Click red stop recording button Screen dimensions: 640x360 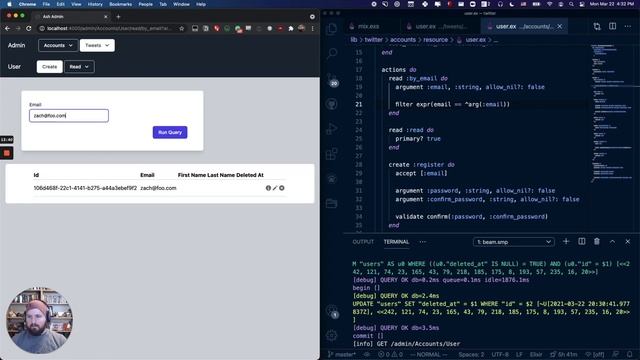[x=7, y=153]
